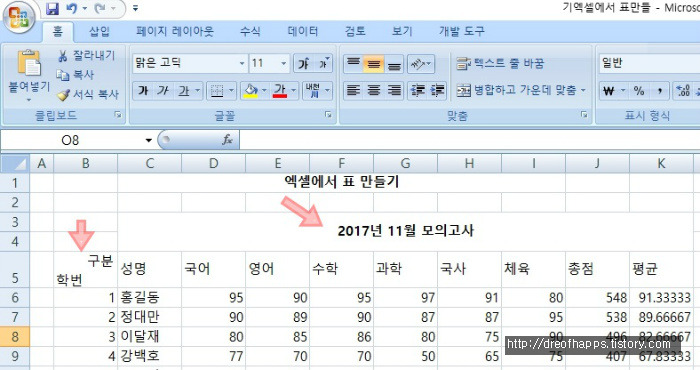This screenshot has height=370, width=700.
Task: Align text right
Action: tap(394, 91)
